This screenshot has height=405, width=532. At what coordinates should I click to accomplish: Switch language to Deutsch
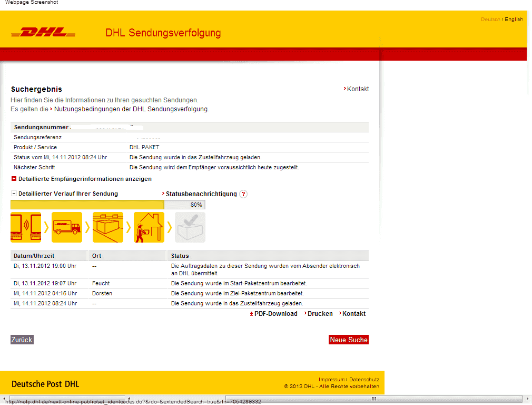(490, 20)
